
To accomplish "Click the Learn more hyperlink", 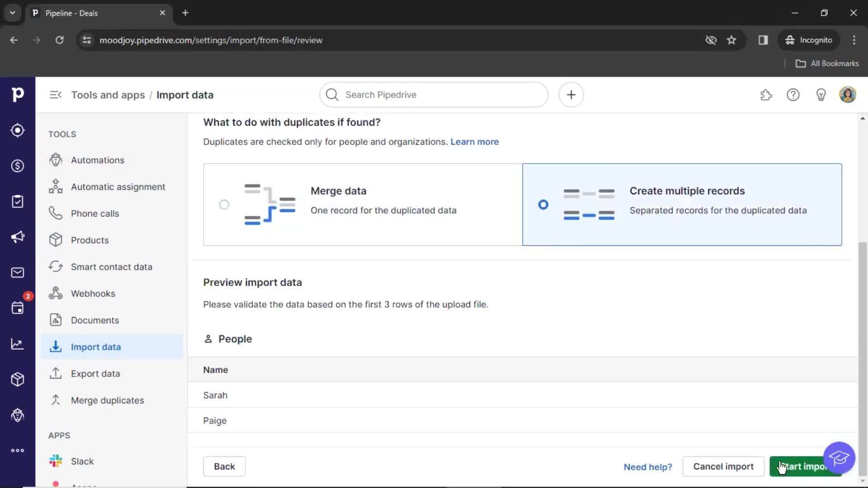I will 475,142.
